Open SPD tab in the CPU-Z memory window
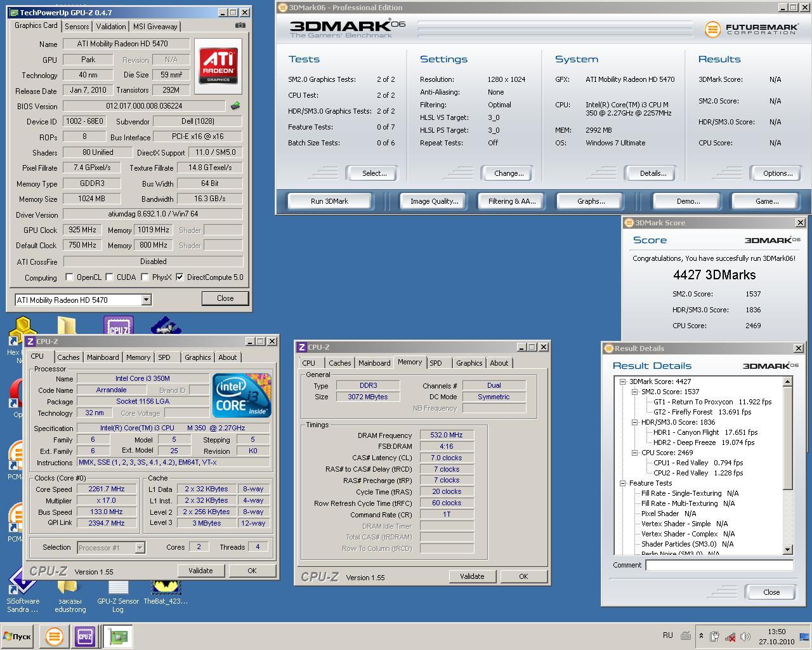The image size is (812, 650). [436, 363]
